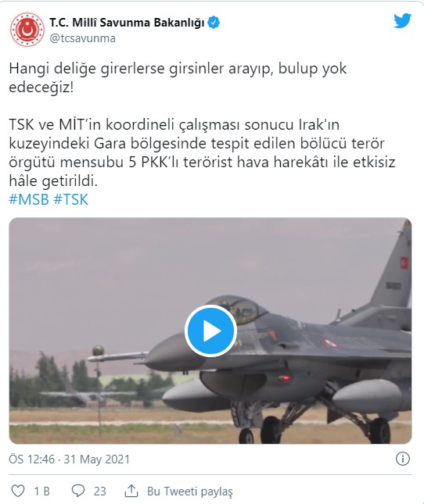Click the blue verified badge
Screen dimensions: 424x504
click(214, 23)
